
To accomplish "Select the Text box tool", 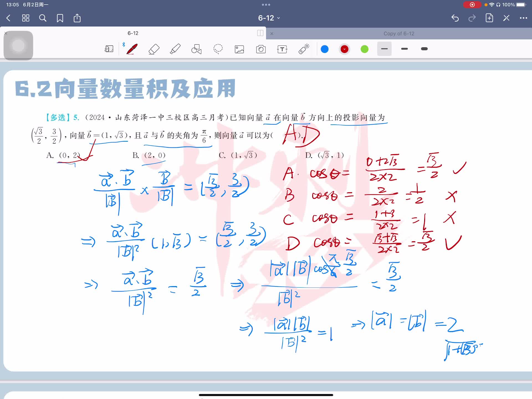I will click(282, 49).
